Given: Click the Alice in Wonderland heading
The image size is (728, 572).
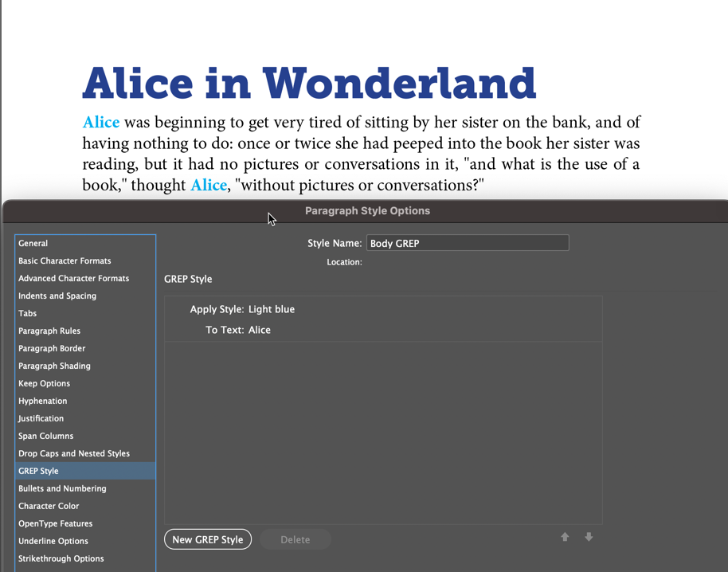Looking at the screenshot, I should (x=309, y=84).
